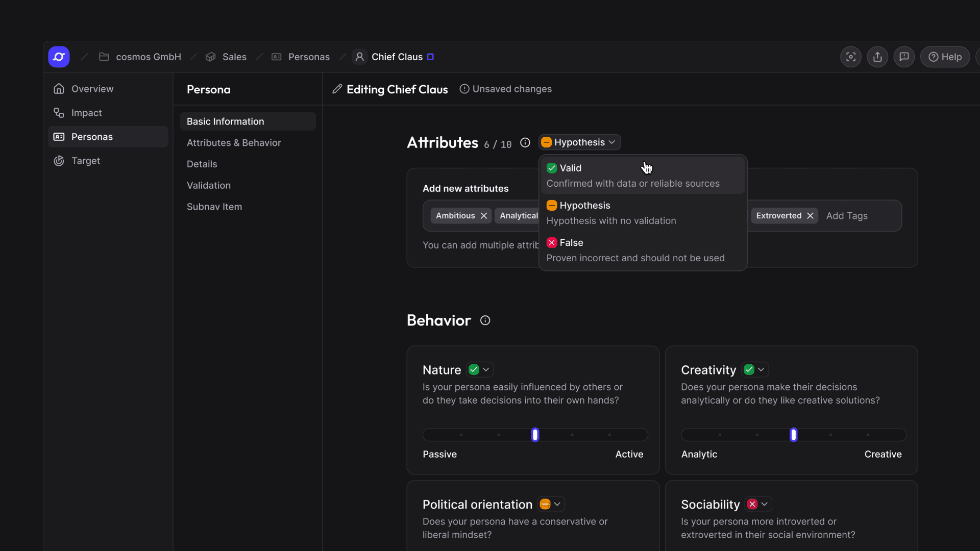Screen dimensions: 980x551
Task: Open the Details subnav item
Action: (x=248, y=164)
